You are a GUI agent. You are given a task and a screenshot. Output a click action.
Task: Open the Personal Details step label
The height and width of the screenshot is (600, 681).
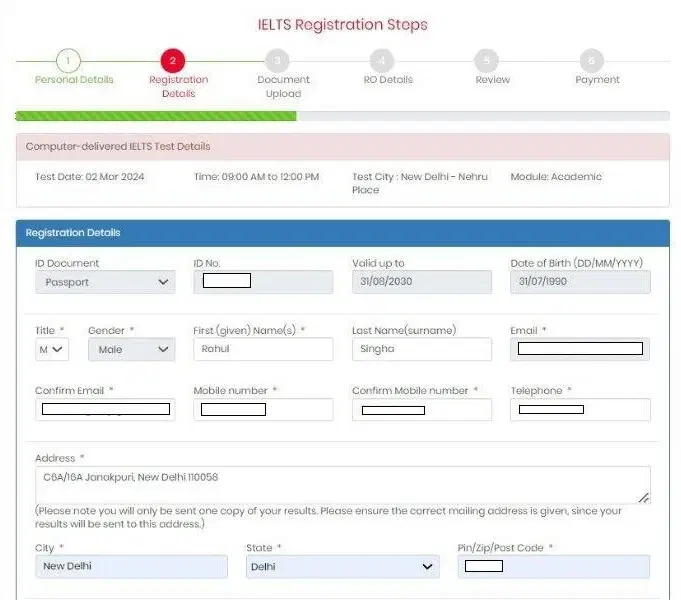74,80
